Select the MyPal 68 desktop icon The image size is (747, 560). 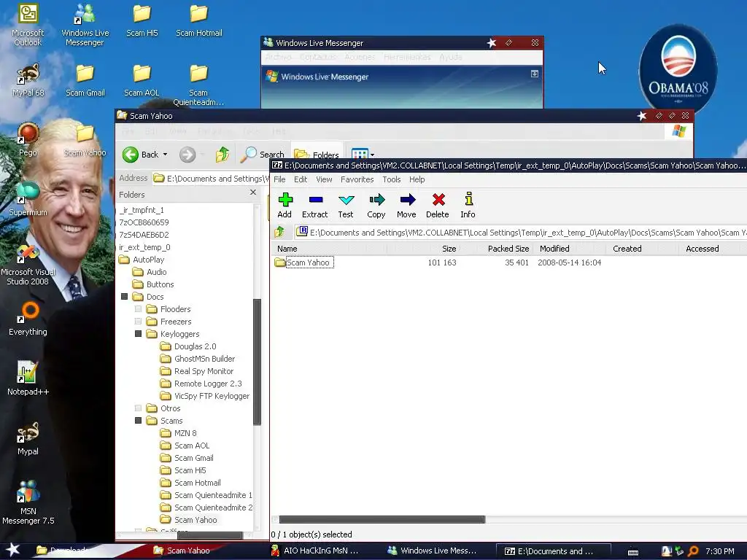28,80
